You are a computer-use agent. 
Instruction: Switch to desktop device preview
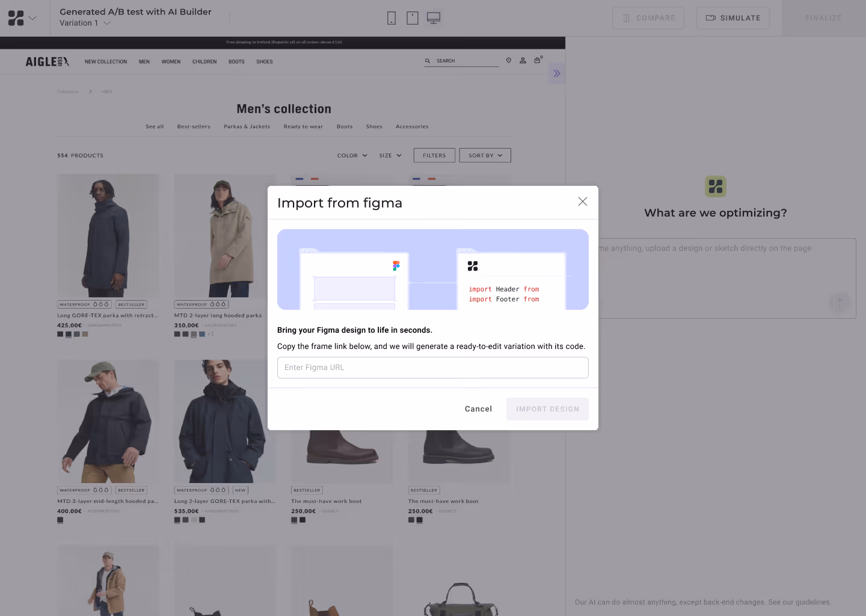(x=434, y=18)
